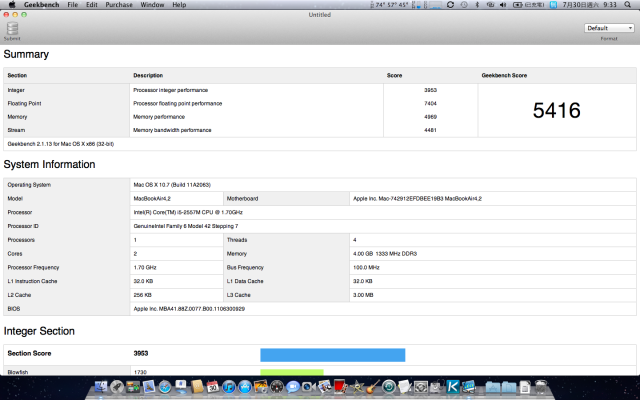
Task: Click the Geekbench Score 5416
Action: point(556,110)
